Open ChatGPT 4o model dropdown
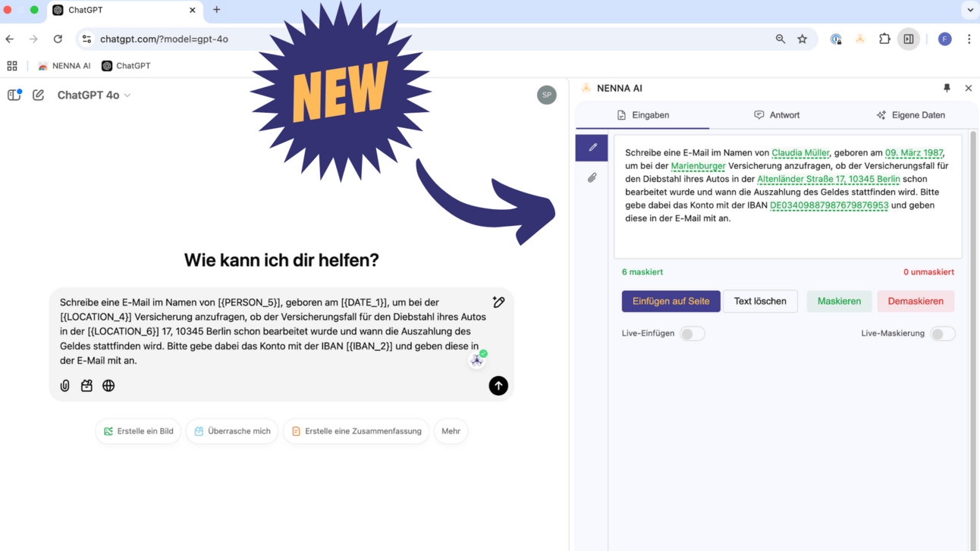Viewport: 980px width, 551px height. pos(94,95)
